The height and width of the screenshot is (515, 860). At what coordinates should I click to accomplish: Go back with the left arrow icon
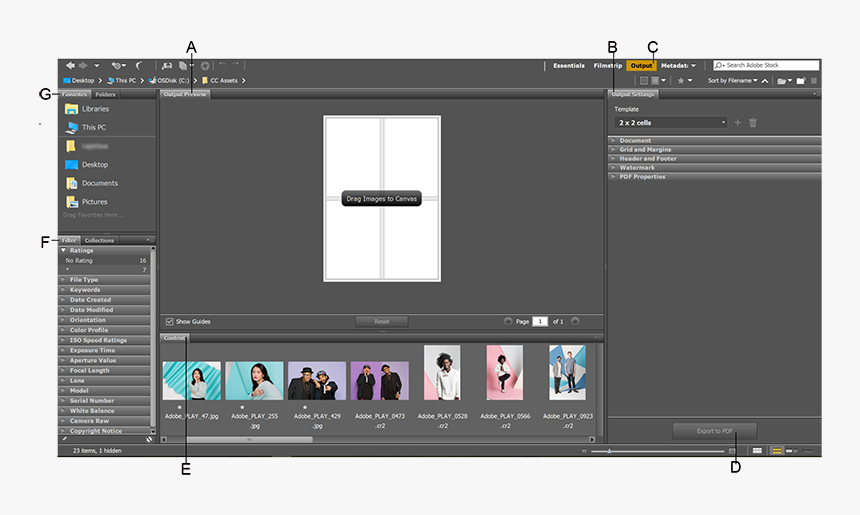pyautogui.click(x=70, y=65)
